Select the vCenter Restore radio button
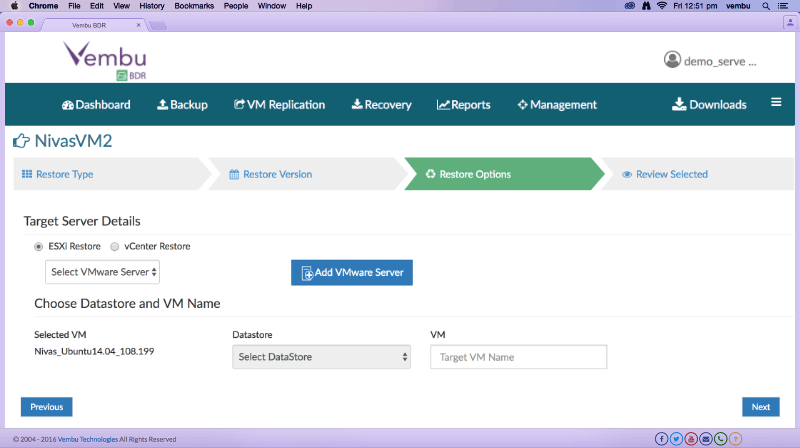 click(x=115, y=246)
